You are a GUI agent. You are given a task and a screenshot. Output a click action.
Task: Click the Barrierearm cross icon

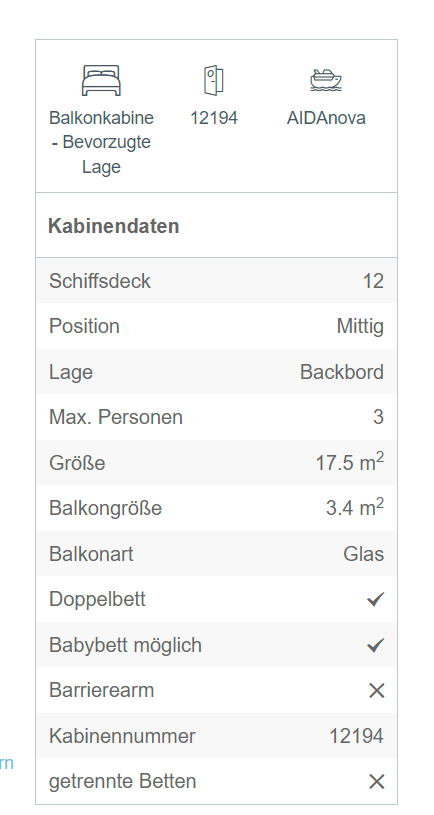tap(376, 691)
